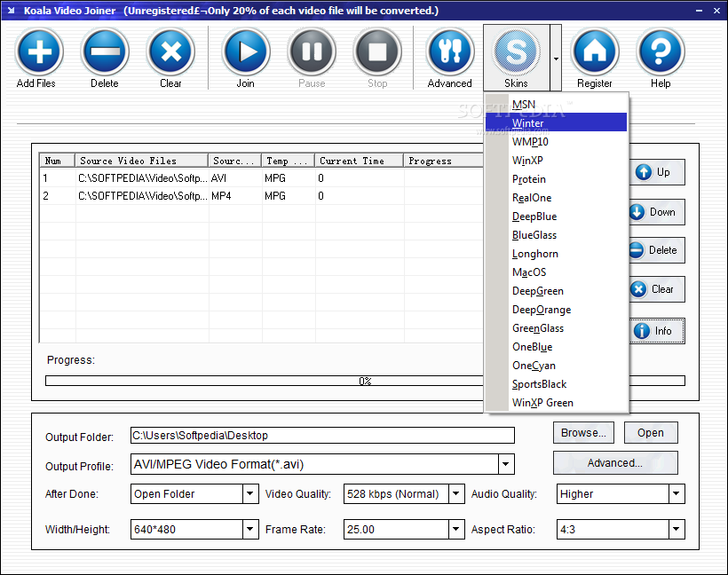This screenshot has width=728, height=575.
Task: Open the Help question mark icon
Action: pos(661,52)
